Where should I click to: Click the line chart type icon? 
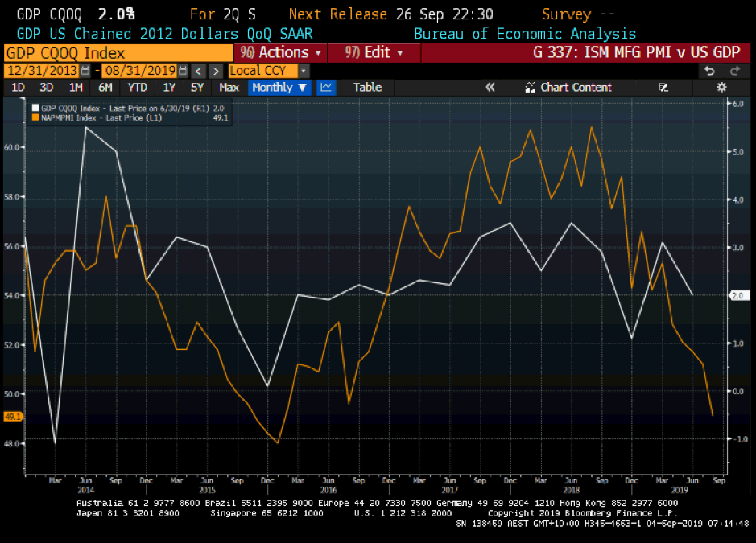coord(326,87)
